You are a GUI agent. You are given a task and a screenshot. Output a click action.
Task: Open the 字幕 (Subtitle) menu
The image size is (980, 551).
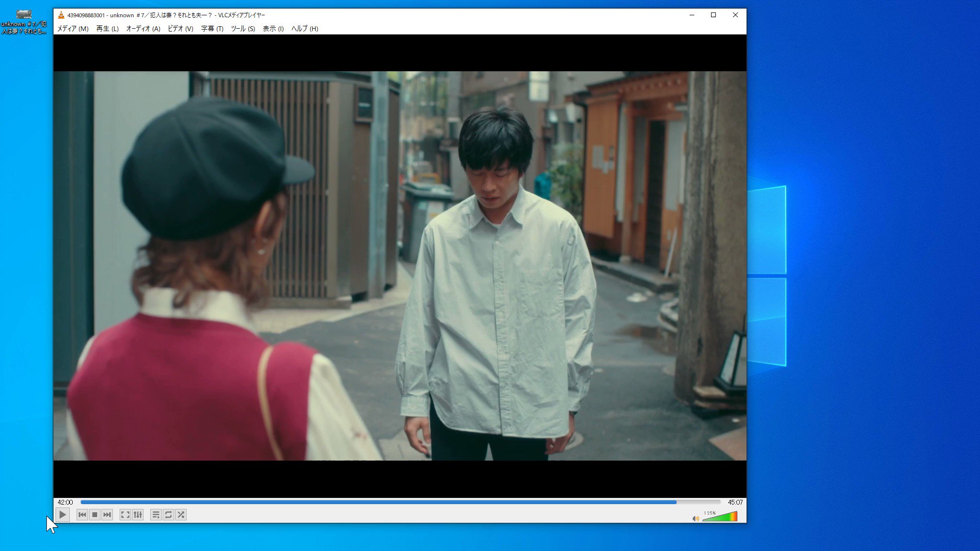coord(212,29)
